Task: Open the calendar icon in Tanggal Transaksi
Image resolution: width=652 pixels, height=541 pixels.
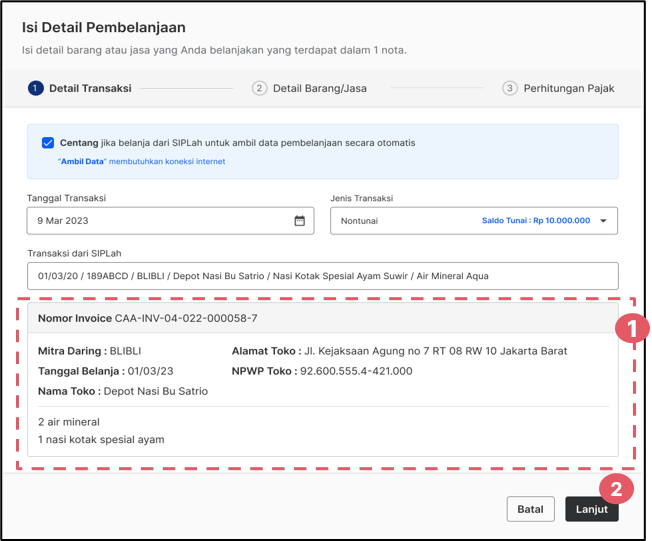Action: pos(299,221)
